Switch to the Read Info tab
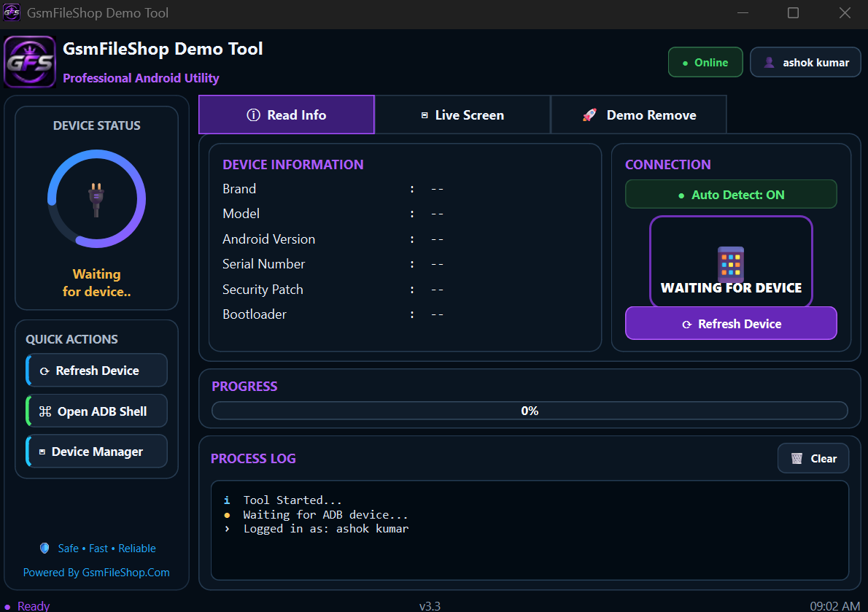The height and width of the screenshot is (612, 868). (x=286, y=115)
